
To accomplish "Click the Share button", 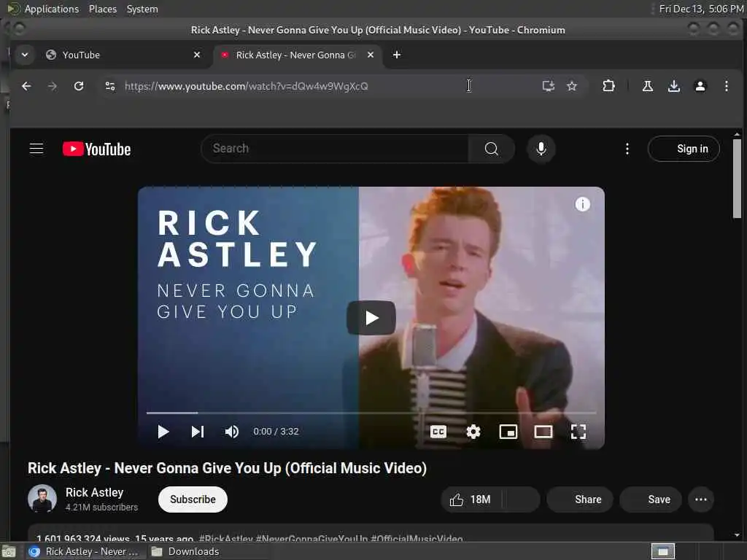I will point(580,499).
